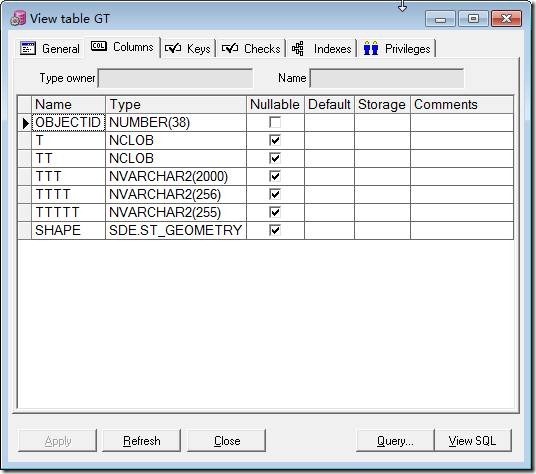The image size is (536, 474).
Task: Click the row pointer arrow beside OBJECTID
Action: tap(25, 123)
